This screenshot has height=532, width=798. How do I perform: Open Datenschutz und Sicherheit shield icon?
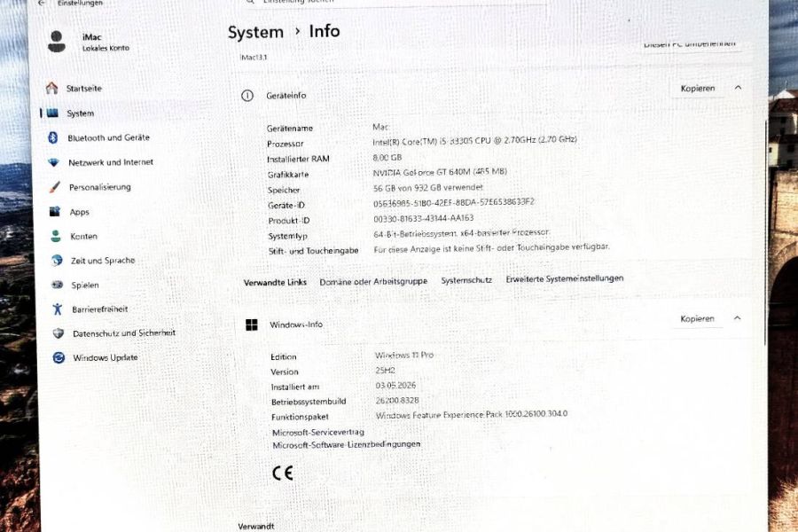58,333
